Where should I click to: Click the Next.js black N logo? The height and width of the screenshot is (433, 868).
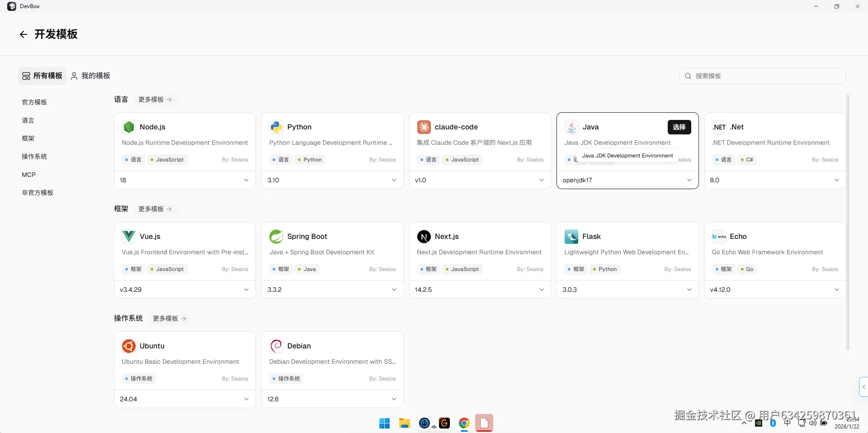(x=424, y=237)
